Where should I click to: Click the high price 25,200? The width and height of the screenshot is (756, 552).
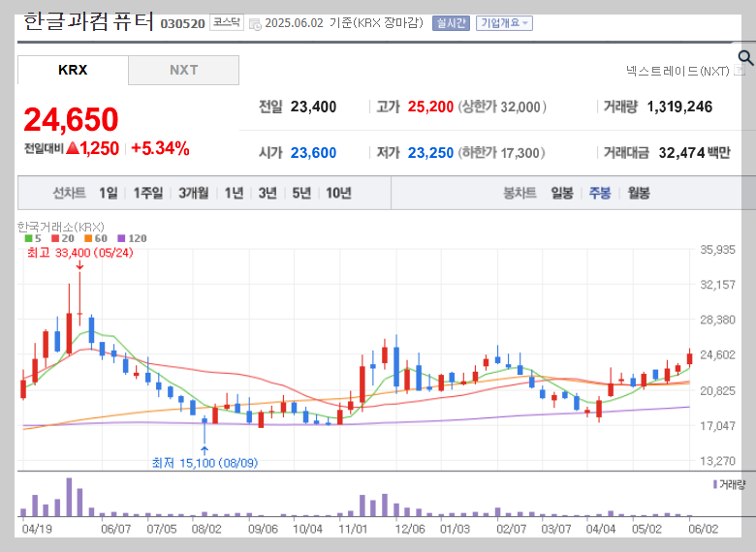point(430,107)
